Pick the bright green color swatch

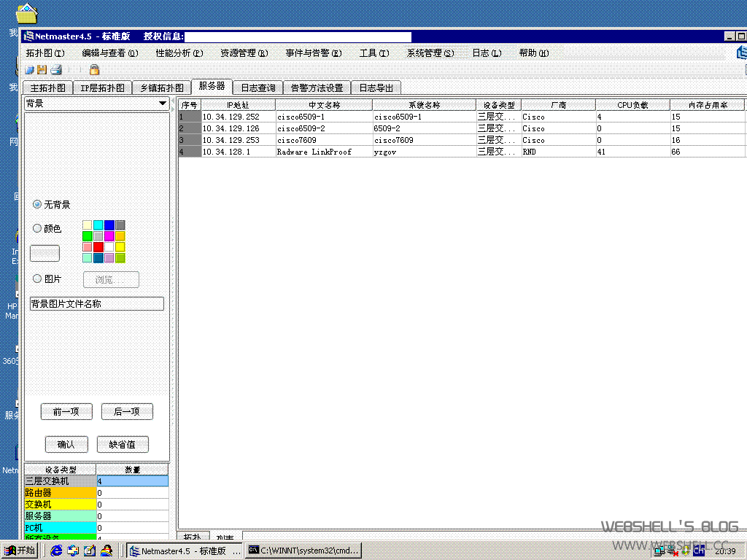pos(88,236)
